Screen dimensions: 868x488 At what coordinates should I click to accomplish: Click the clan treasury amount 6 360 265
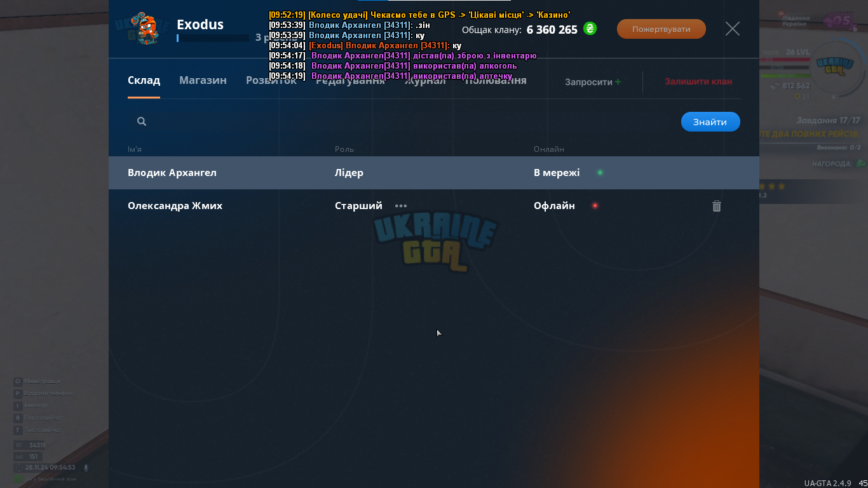pos(552,30)
